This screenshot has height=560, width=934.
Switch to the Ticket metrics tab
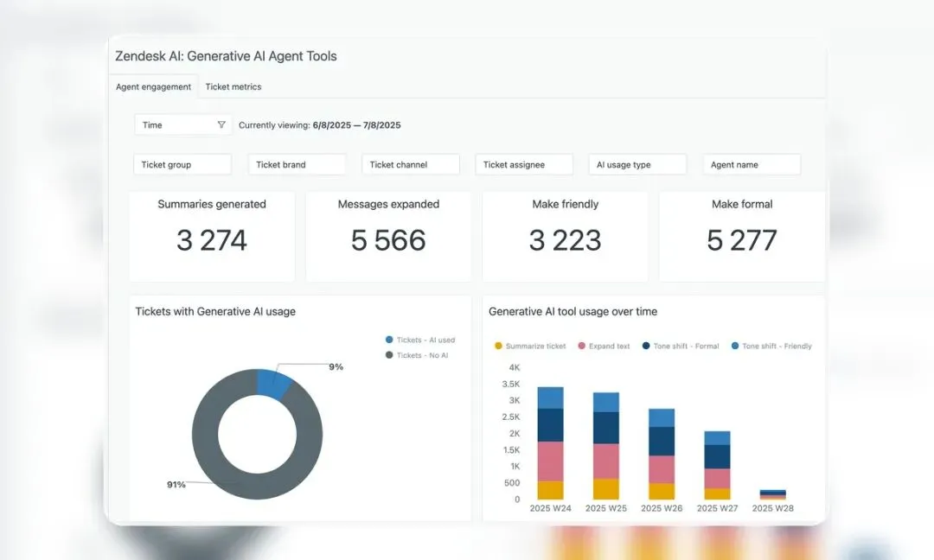pos(233,87)
